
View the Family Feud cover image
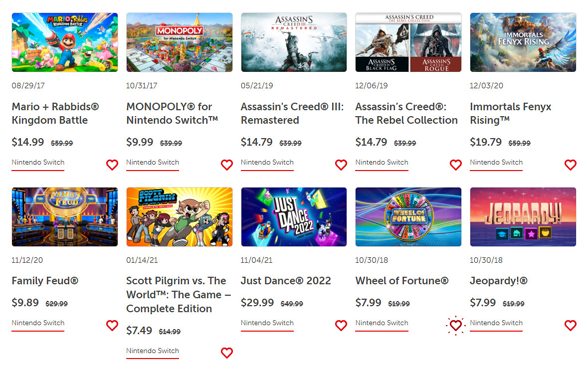(65, 217)
